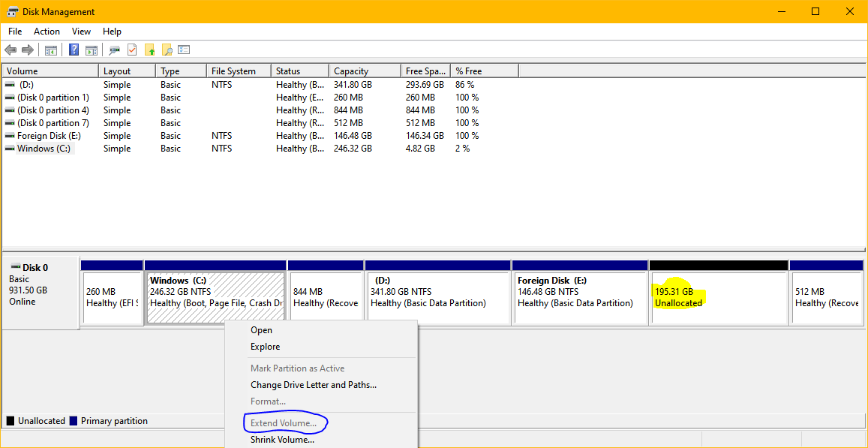Viewport: 868px width, 448px height.
Task: Click the checklist toolbar icon
Action: pyautogui.click(x=184, y=50)
